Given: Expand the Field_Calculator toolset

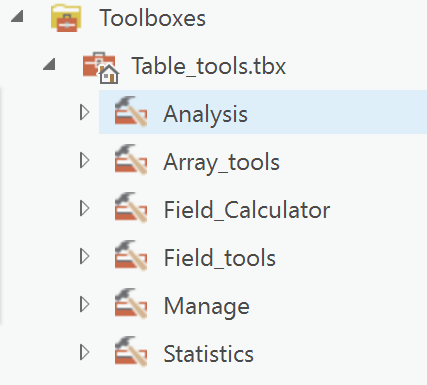Looking at the screenshot, I should pos(85,208).
